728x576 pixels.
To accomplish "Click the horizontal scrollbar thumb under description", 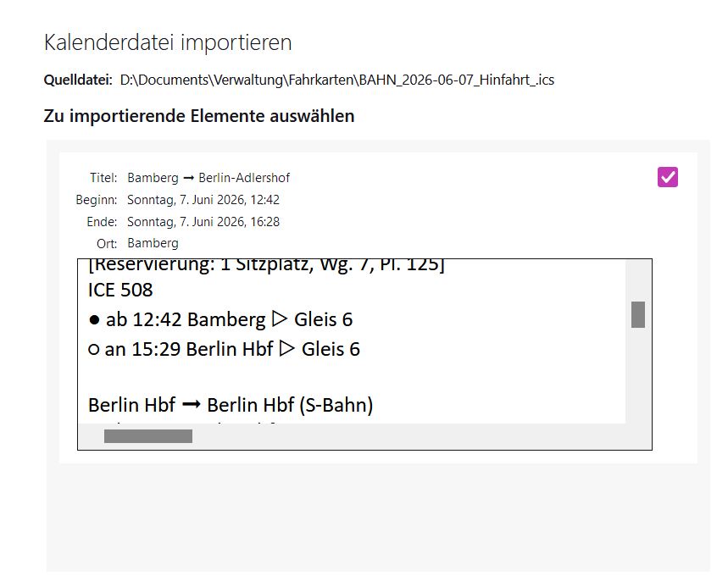I will [x=148, y=436].
